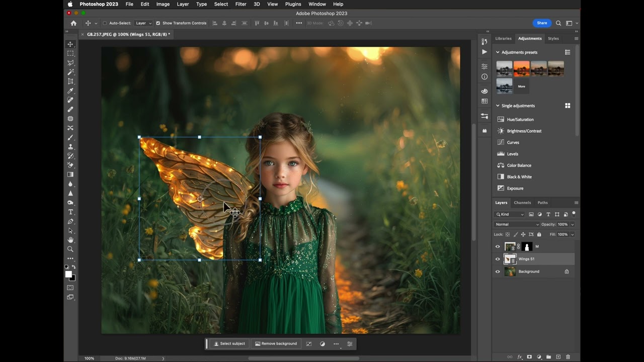Select the Hand tool
This screenshot has height=362, width=644.
pyautogui.click(x=70, y=240)
